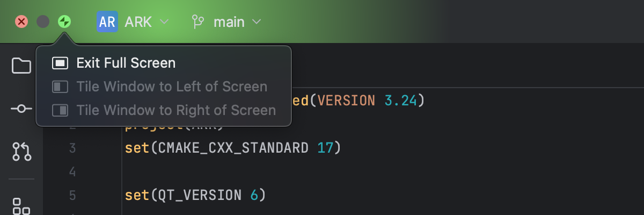The height and width of the screenshot is (215, 644).
Task: Expand the ARK project chevron
Action: [x=164, y=22]
